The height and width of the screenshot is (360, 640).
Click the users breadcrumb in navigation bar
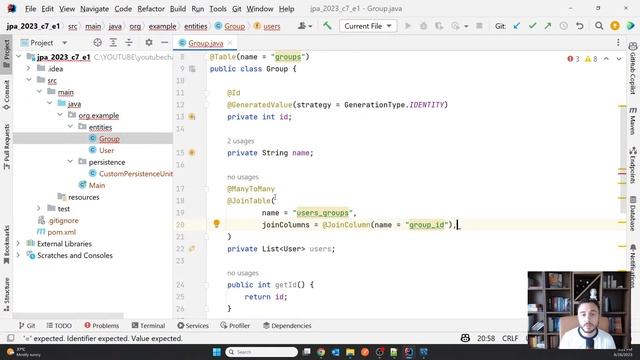tap(271, 26)
